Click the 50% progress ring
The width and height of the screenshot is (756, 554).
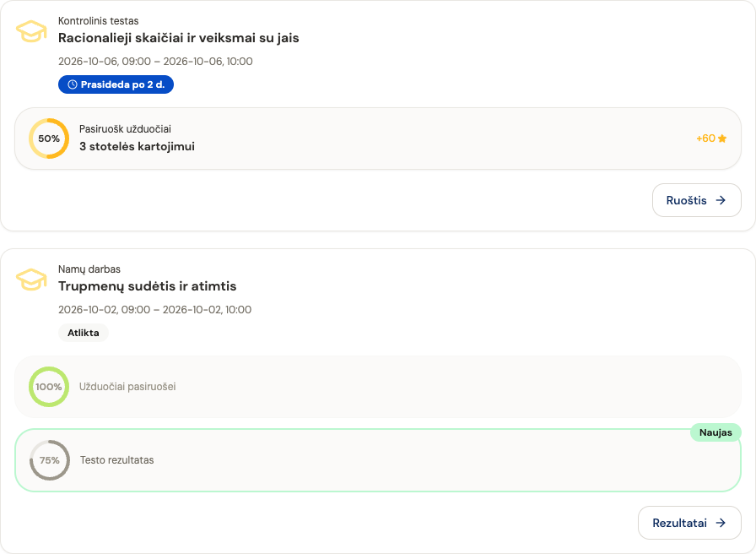(49, 138)
